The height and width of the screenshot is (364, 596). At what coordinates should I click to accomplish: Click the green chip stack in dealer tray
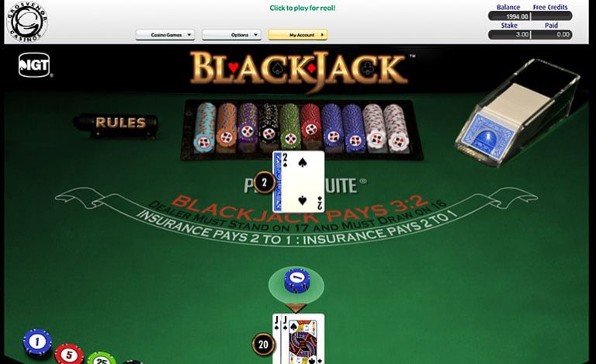point(290,127)
